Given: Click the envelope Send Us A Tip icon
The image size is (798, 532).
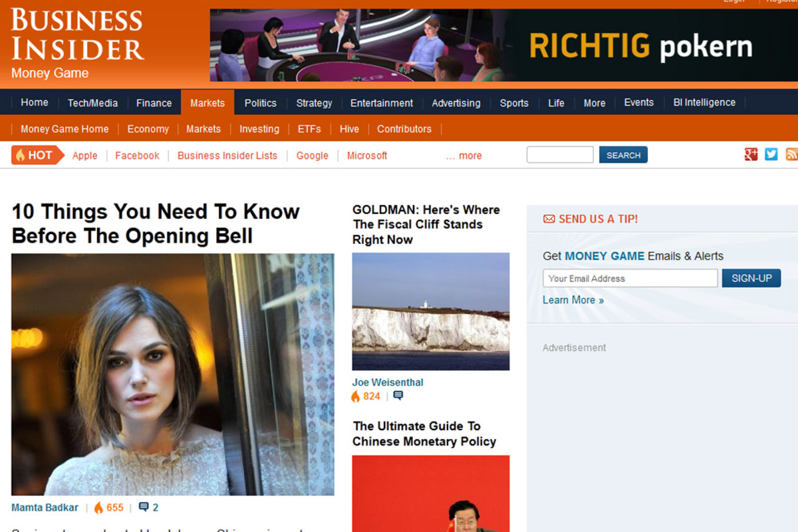Looking at the screenshot, I should coord(549,219).
